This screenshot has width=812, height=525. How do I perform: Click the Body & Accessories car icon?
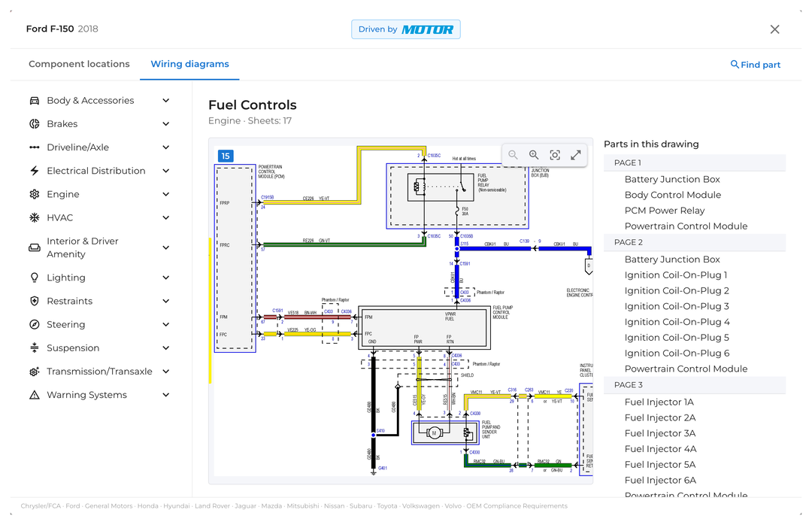34,101
